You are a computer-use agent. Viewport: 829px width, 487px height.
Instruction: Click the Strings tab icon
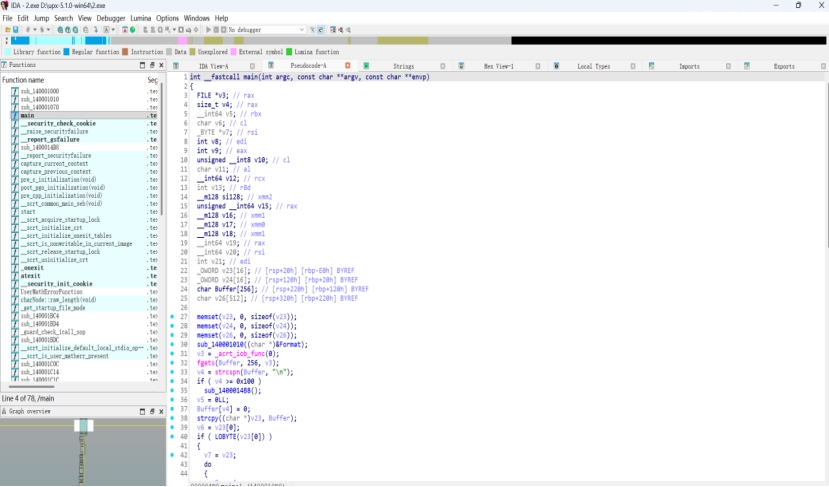click(x=368, y=66)
